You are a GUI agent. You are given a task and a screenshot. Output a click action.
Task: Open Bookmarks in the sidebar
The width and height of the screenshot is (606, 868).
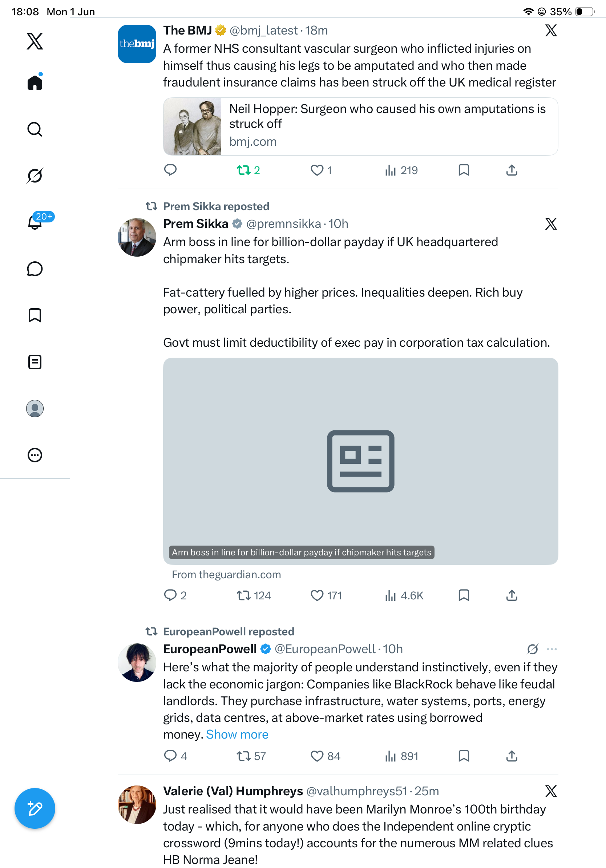(x=35, y=315)
